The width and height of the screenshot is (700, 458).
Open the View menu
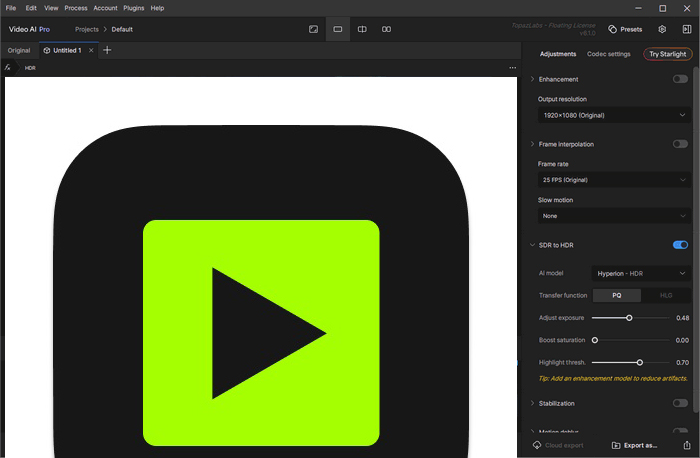[x=51, y=8]
